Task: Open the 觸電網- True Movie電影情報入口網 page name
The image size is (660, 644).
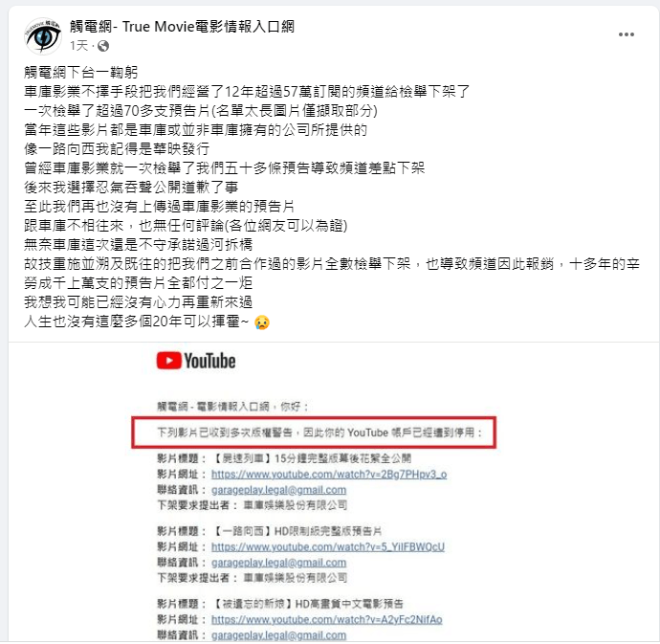Action: pyautogui.click(x=182, y=27)
